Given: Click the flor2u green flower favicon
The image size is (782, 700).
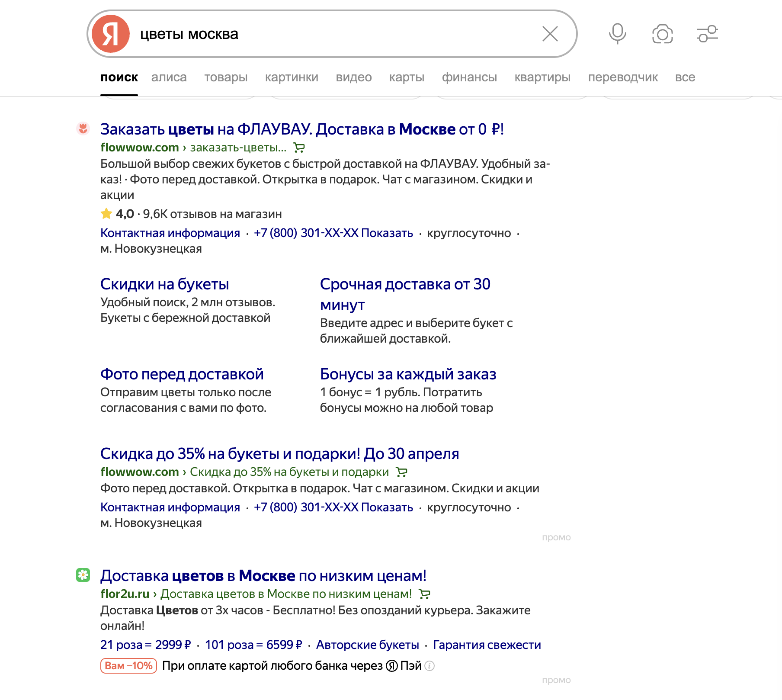Looking at the screenshot, I should (83, 575).
